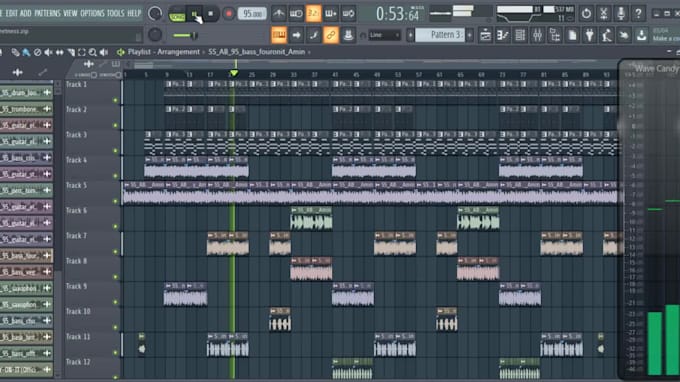
Task: Open the VIEW menu
Action: pos(70,13)
